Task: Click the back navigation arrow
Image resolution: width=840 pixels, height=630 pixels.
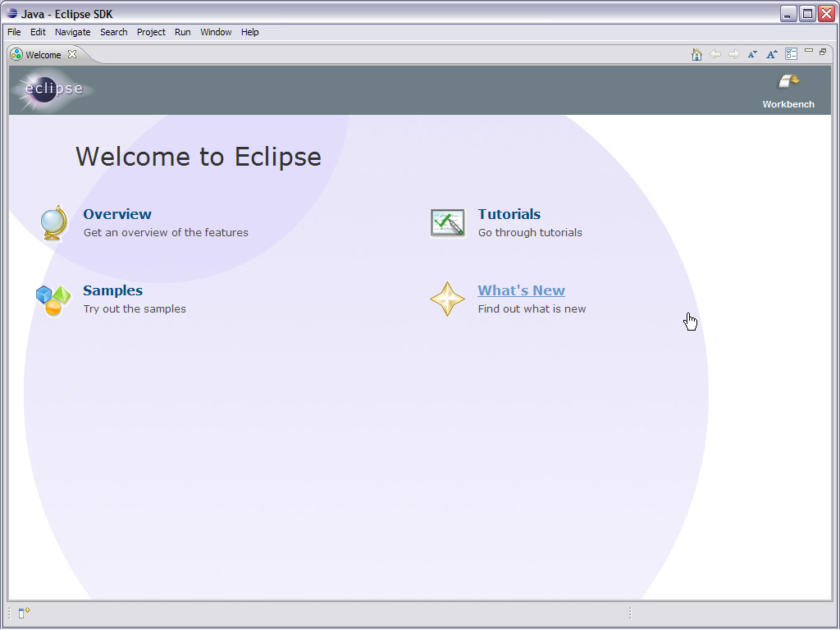Action: pyautogui.click(x=715, y=54)
